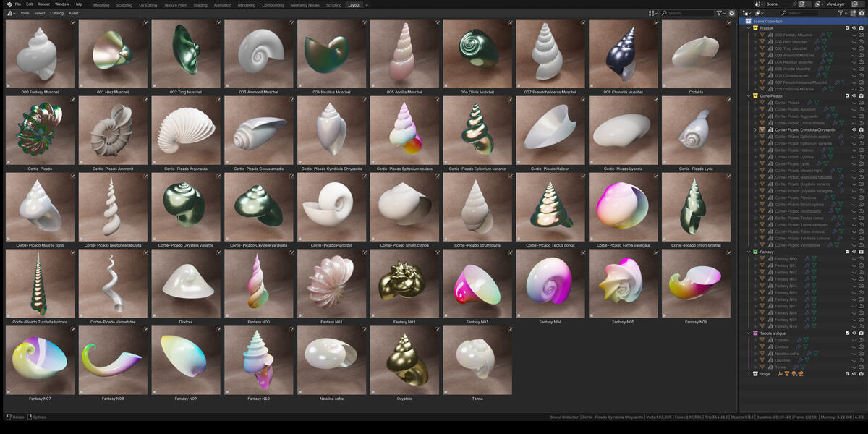This screenshot has height=434, width=868.
Task: Click the Blender logo in menu bar
Action: (7, 4)
